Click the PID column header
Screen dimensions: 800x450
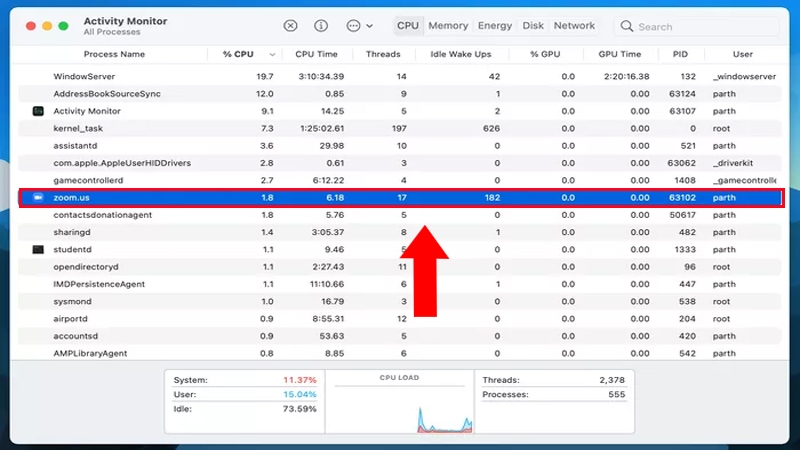tap(679, 54)
